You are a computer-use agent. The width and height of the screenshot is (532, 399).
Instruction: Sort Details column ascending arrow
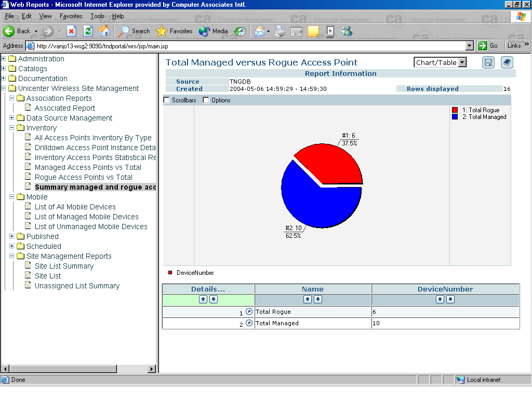pyautogui.click(x=203, y=299)
